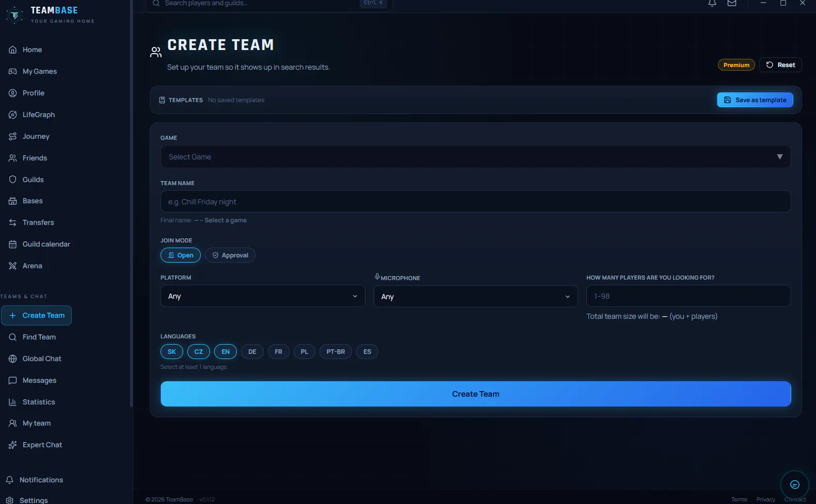Open the mail envelope icon in top bar

pyautogui.click(x=732, y=3)
